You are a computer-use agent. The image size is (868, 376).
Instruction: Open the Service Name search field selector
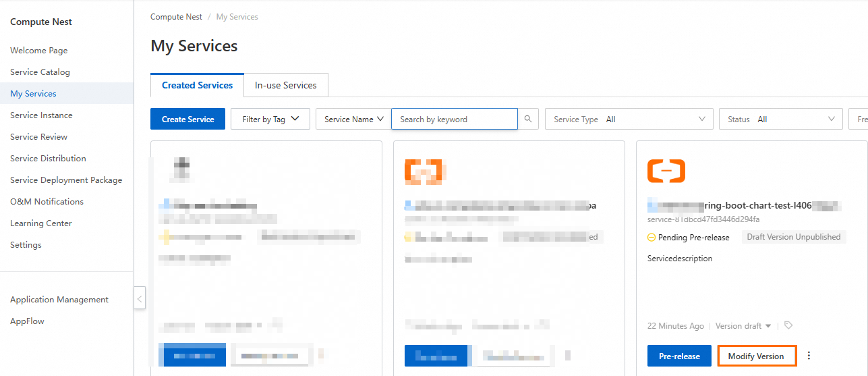point(353,119)
